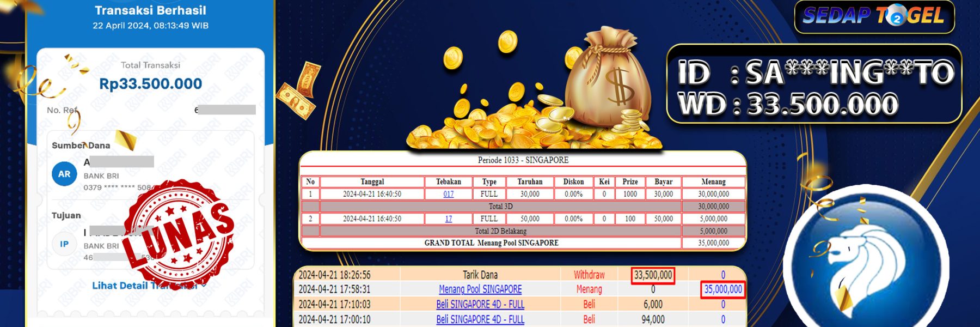The width and height of the screenshot is (980, 327).
Task: Open the 17 tebakan link
Action: click(448, 219)
